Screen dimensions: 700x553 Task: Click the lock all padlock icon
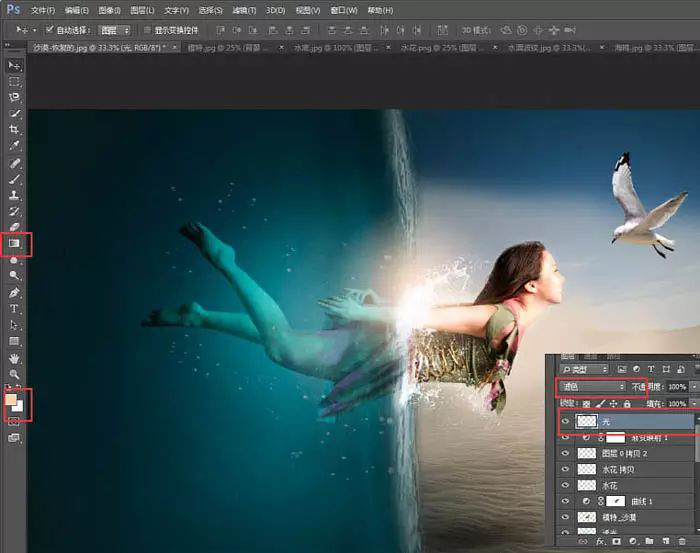coord(627,403)
